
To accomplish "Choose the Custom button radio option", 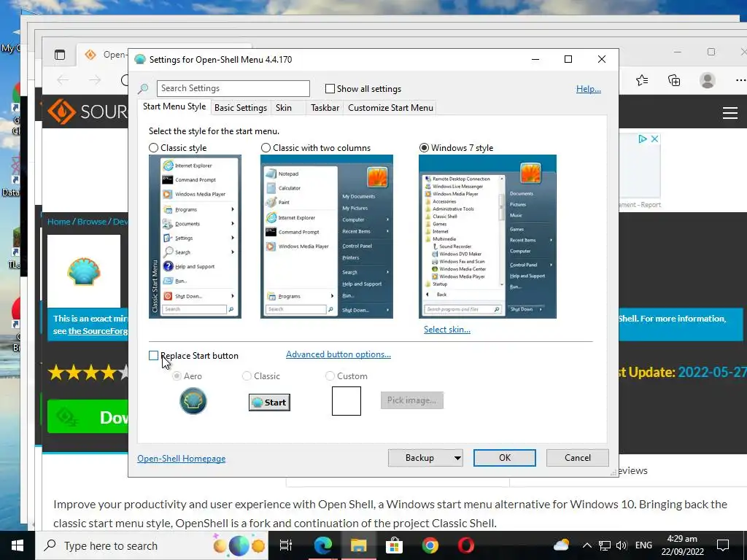I will (330, 376).
